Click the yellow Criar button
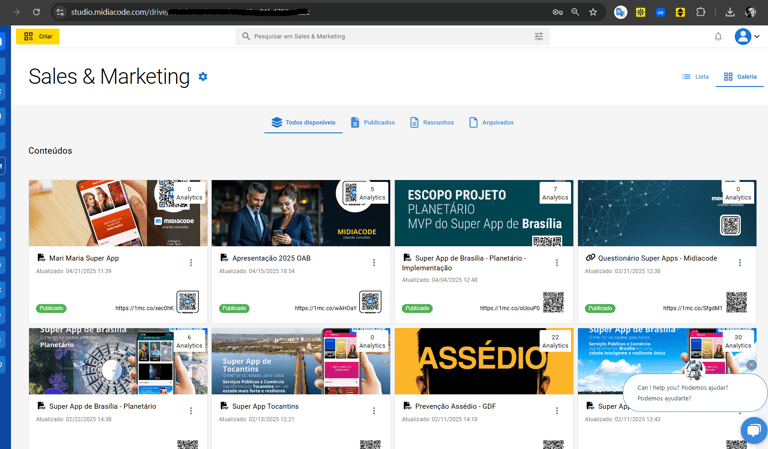Screen dimensions: 768x449 point(38,36)
